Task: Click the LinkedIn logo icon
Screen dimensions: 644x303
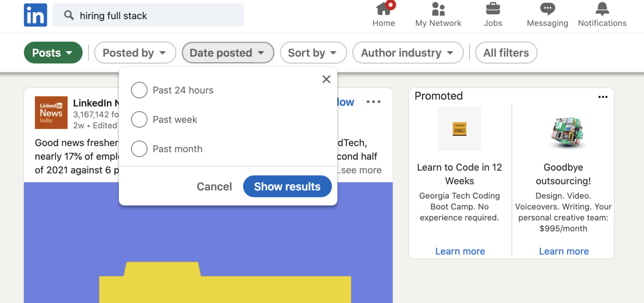Action: [x=36, y=15]
